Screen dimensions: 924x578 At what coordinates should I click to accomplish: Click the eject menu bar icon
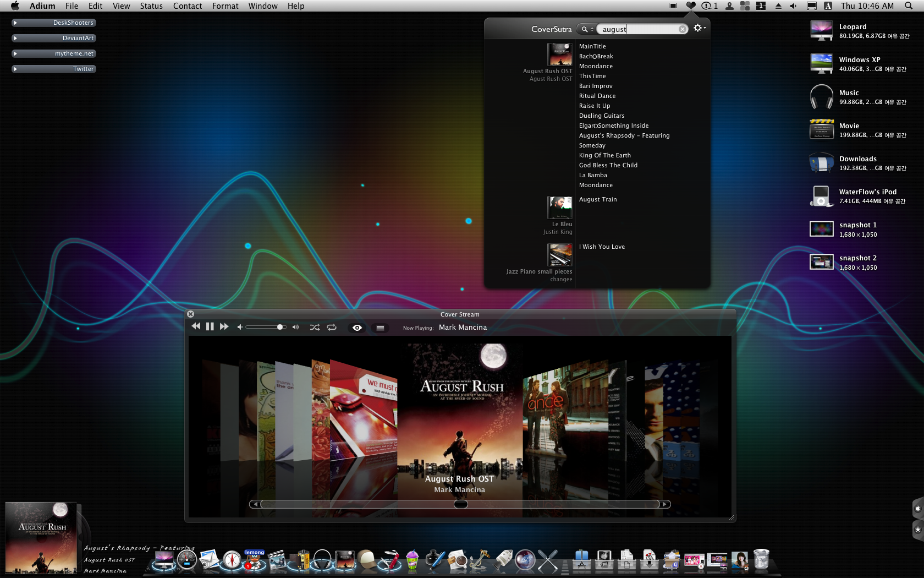778,6
